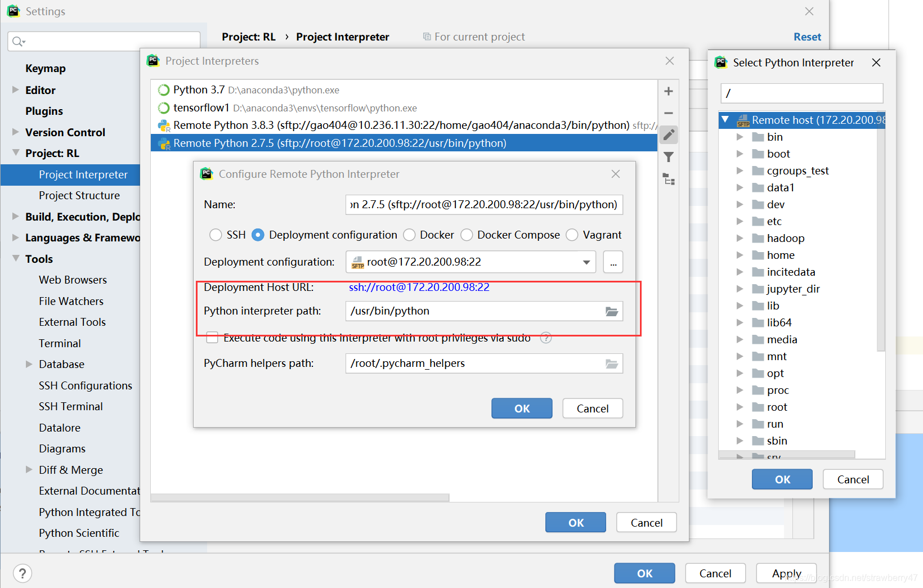Image resolution: width=923 pixels, height=588 pixels.
Task: Open SSH Configurations settings page
Action: (x=86, y=385)
